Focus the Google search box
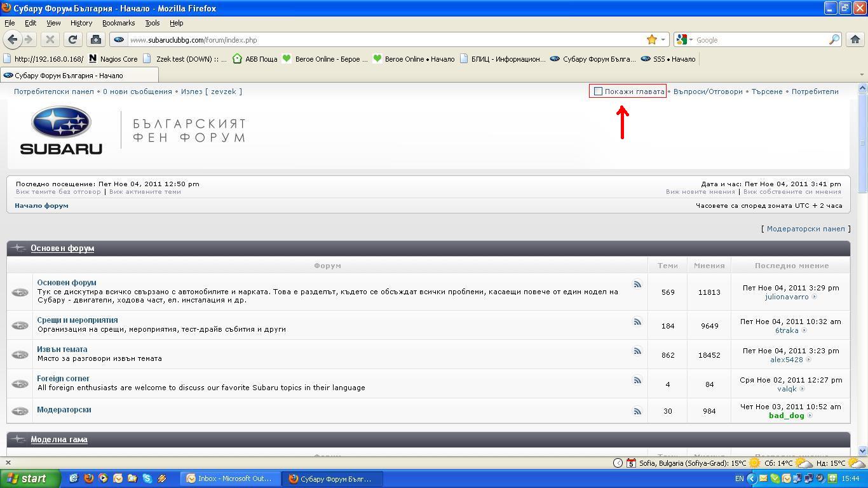Image resolution: width=868 pixels, height=488 pixels. coord(760,39)
